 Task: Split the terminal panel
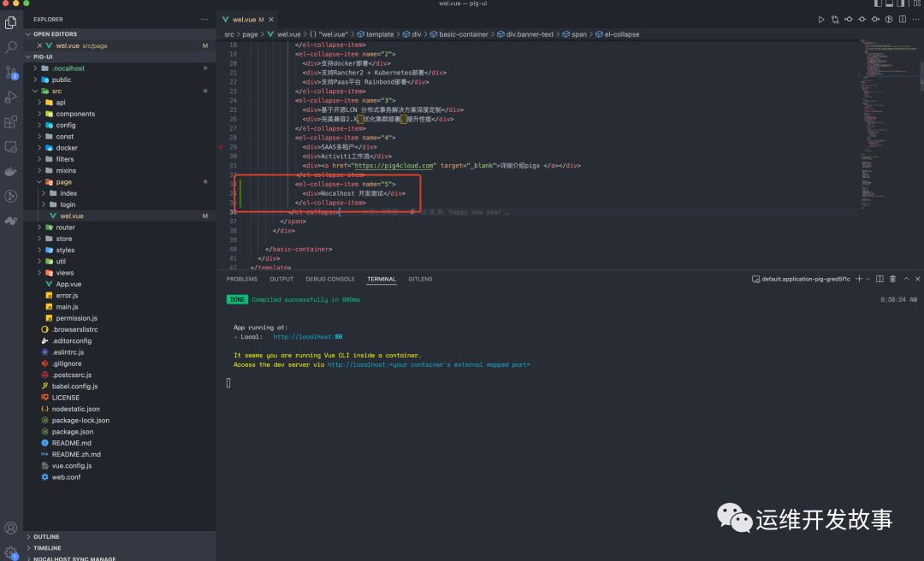(x=880, y=279)
